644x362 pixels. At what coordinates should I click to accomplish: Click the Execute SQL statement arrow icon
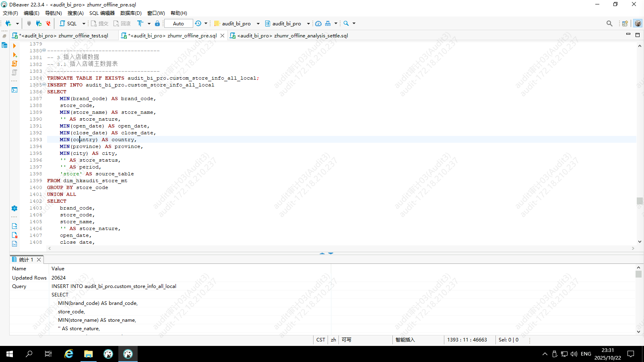14,46
